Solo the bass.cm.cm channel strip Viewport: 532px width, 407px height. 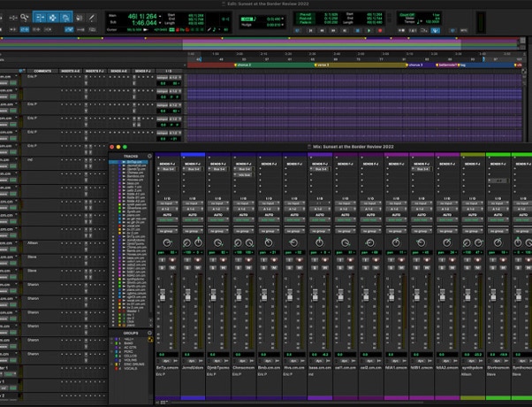(x=315, y=268)
